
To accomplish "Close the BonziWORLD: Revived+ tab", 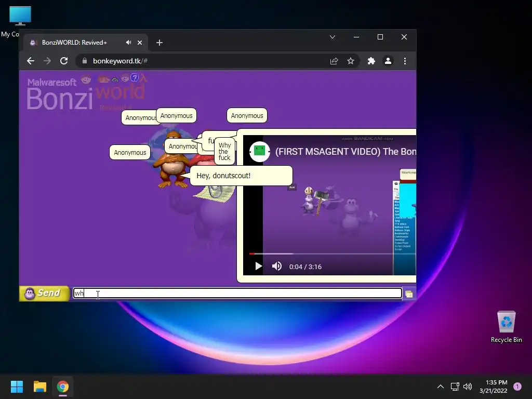I will (140, 43).
